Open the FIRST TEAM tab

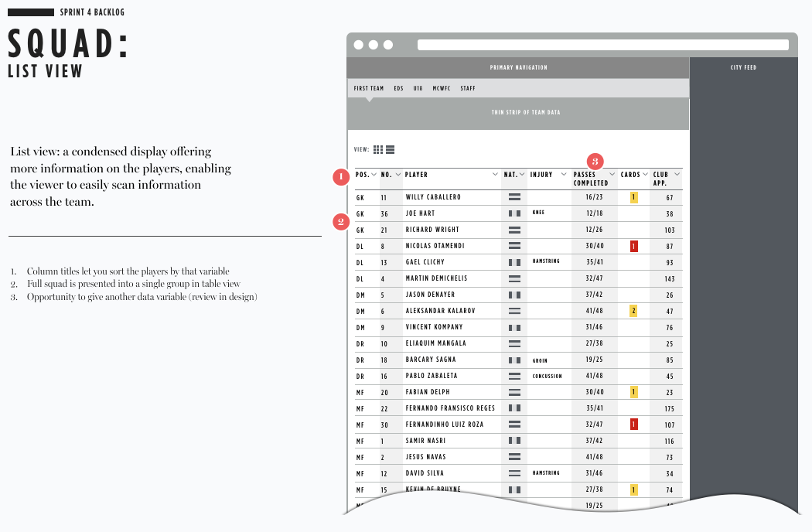[x=369, y=89]
